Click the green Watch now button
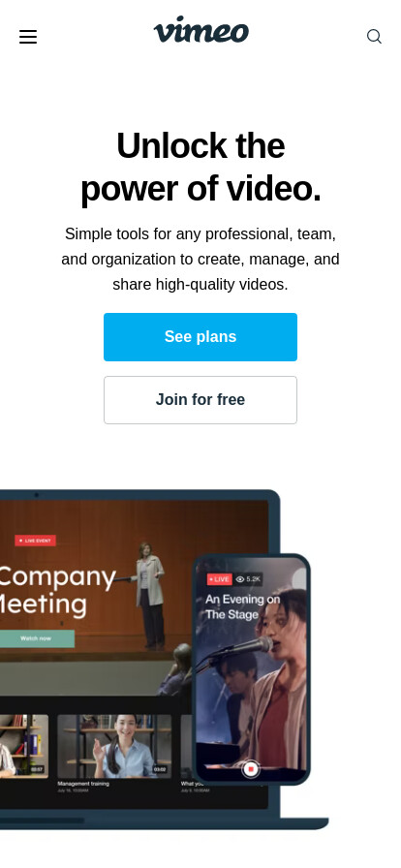 [x=37, y=638]
